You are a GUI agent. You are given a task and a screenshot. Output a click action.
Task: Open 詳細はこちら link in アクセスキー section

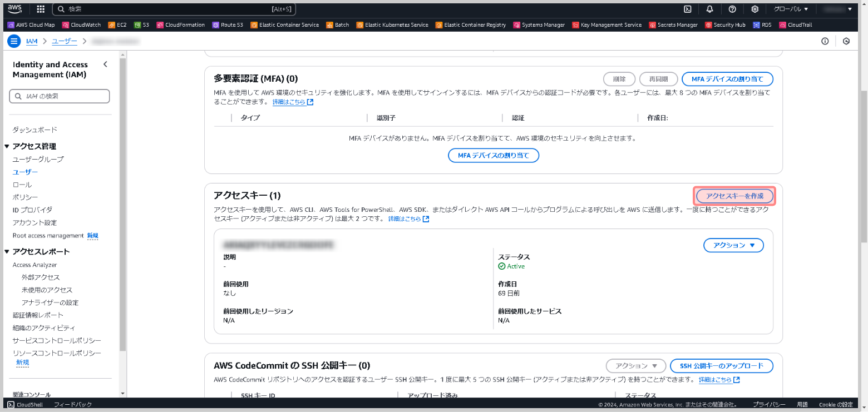point(408,219)
